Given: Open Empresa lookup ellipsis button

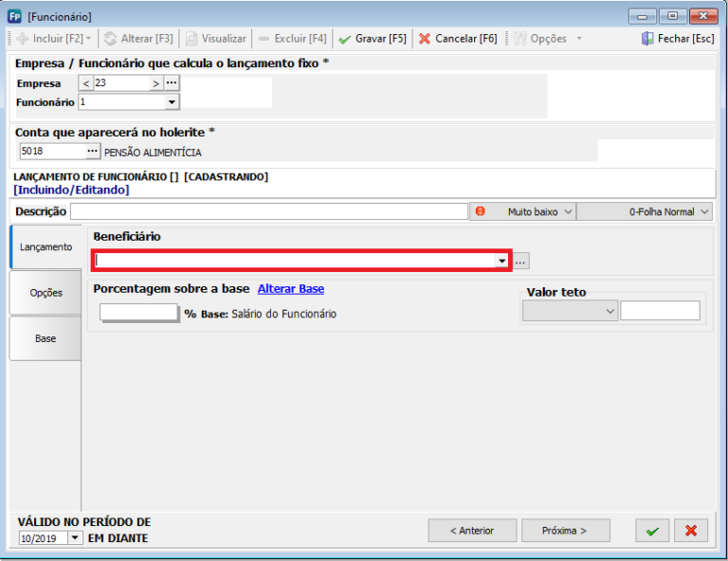Looking at the screenshot, I should coord(172,83).
